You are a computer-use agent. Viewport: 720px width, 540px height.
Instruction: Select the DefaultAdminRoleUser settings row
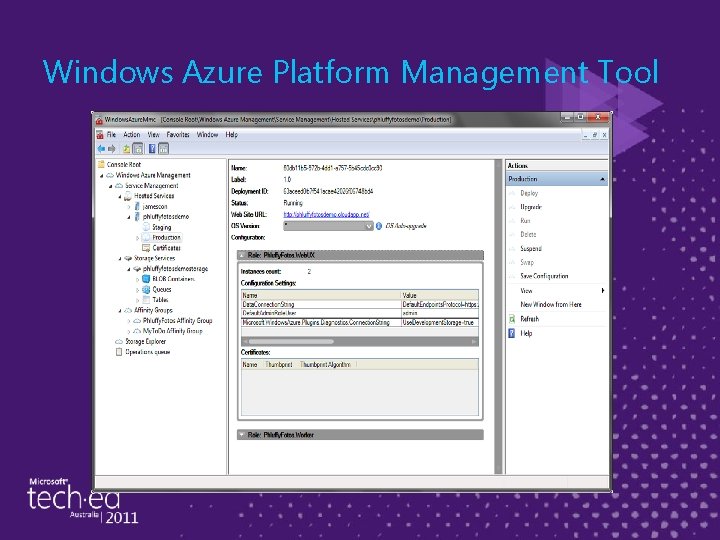coord(360,313)
